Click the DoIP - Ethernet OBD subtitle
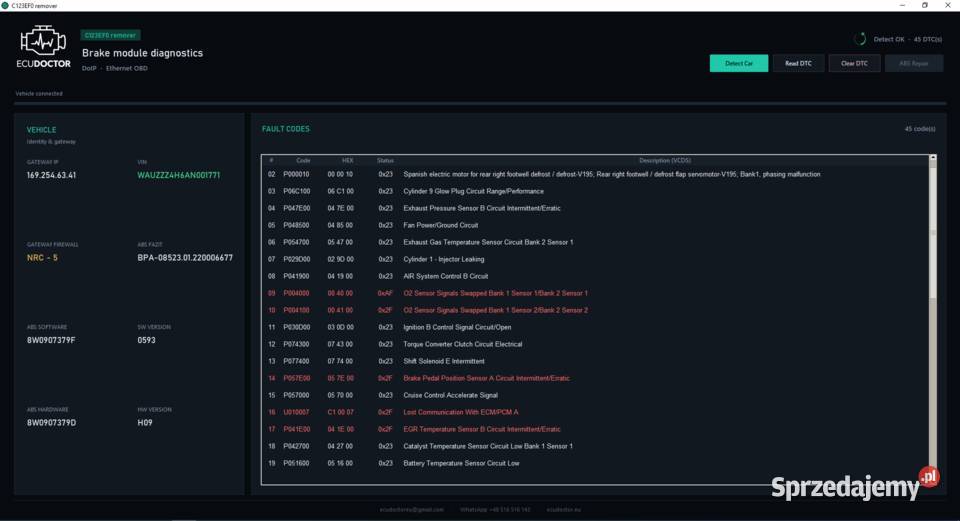Screen dimensions: 960x521 [114, 69]
